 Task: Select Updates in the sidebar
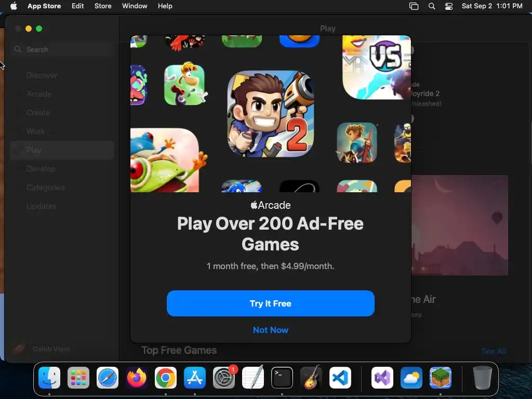62,206
